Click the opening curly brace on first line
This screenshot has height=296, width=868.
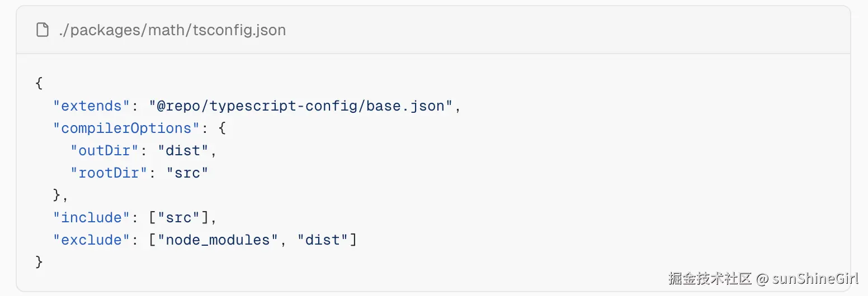pos(39,84)
